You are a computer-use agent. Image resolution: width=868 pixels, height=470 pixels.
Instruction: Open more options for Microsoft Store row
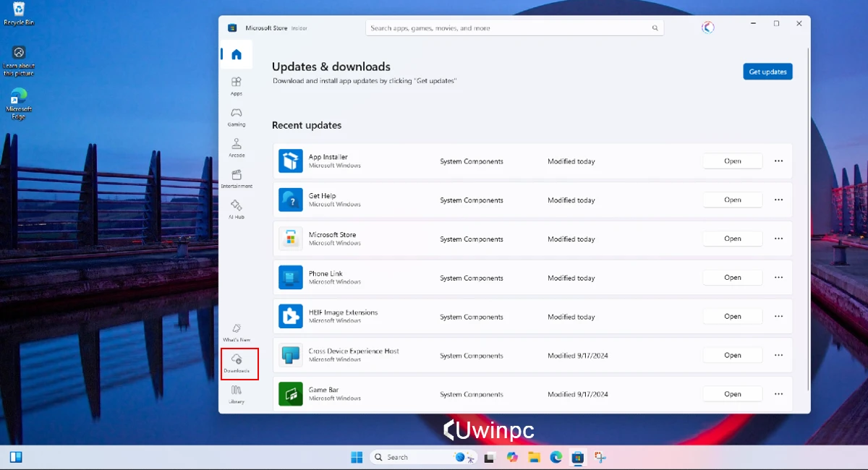(778, 239)
